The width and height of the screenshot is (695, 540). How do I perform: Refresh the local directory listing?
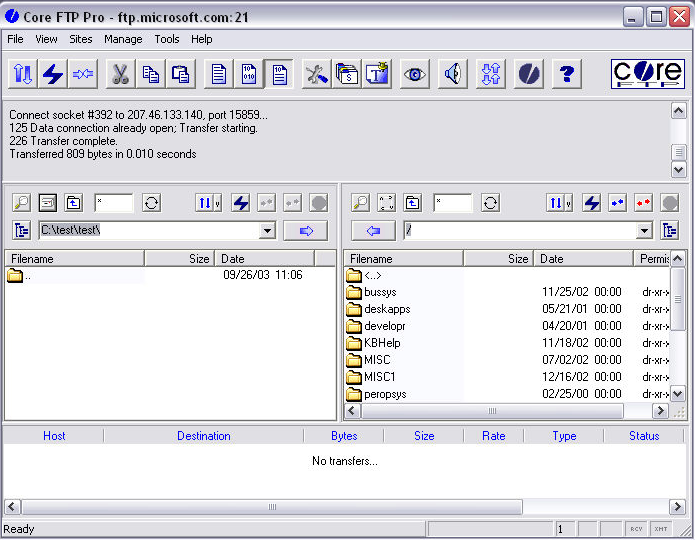click(151, 203)
